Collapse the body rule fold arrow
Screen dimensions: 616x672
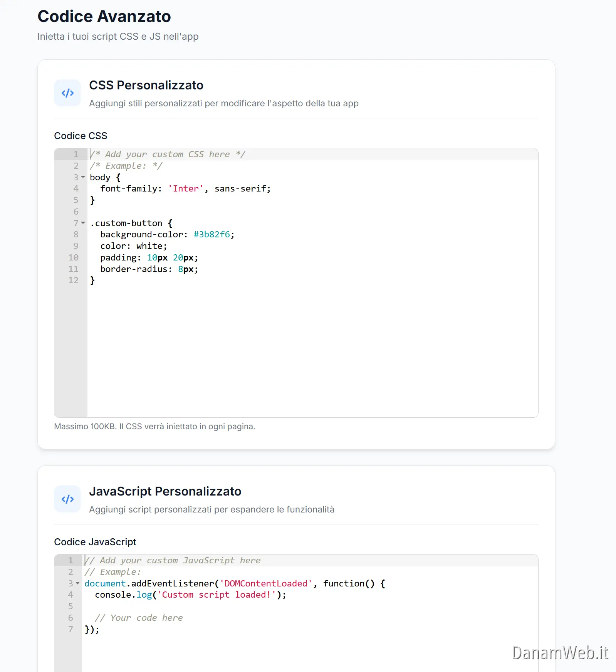[x=83, y=177]
